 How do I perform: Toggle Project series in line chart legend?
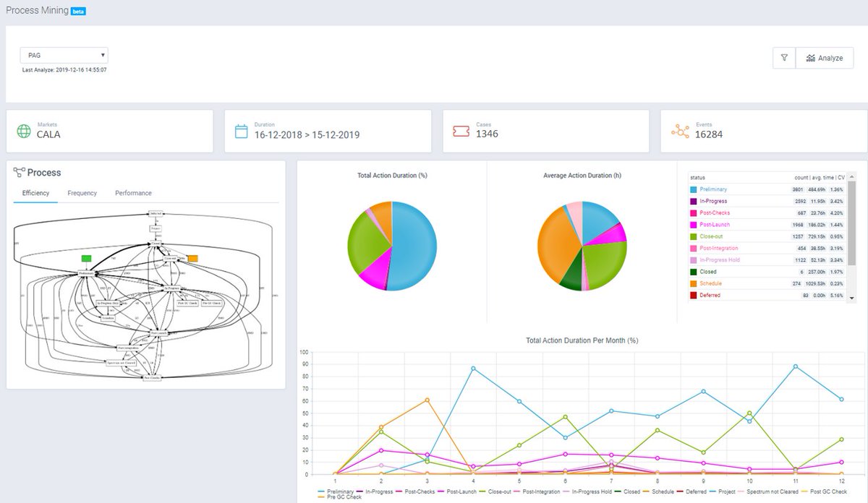[x=721, y=491]
